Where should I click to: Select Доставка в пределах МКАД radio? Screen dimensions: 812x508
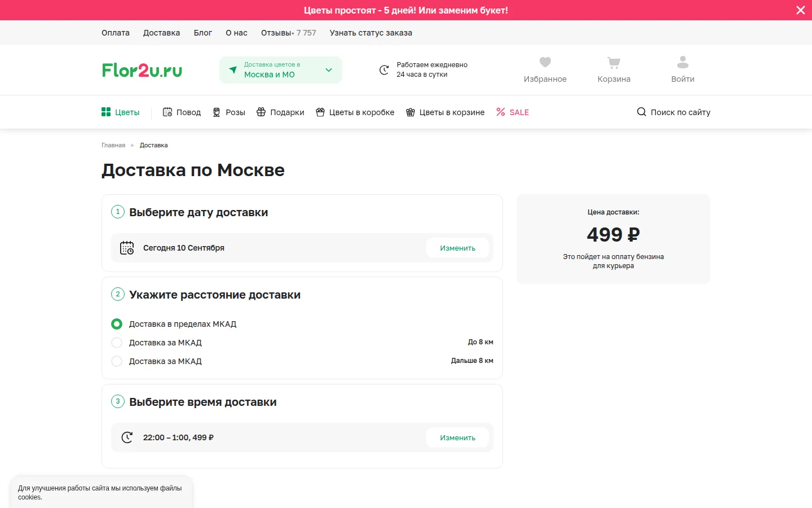[117, 324]
